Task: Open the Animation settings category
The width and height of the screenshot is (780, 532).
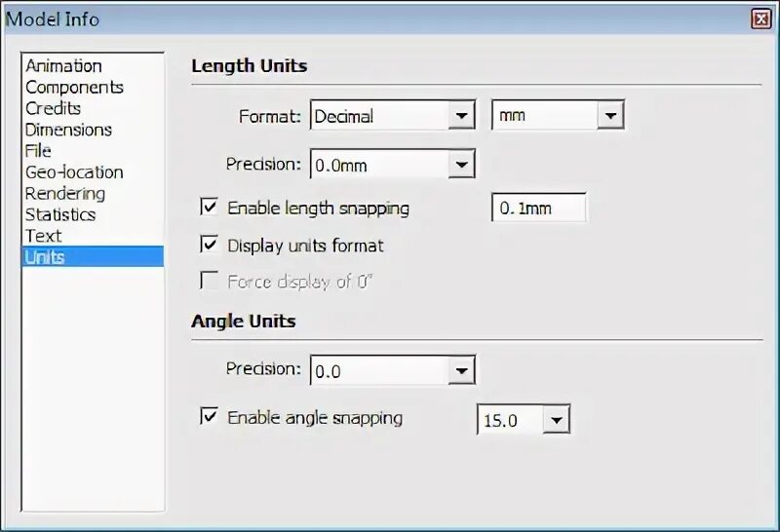Action: coord(63,65)
